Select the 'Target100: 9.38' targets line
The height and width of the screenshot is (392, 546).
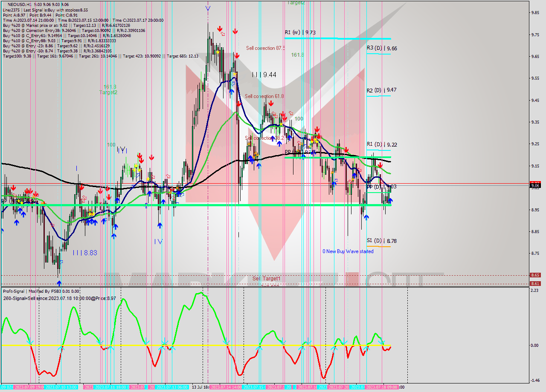click(100, 56)
